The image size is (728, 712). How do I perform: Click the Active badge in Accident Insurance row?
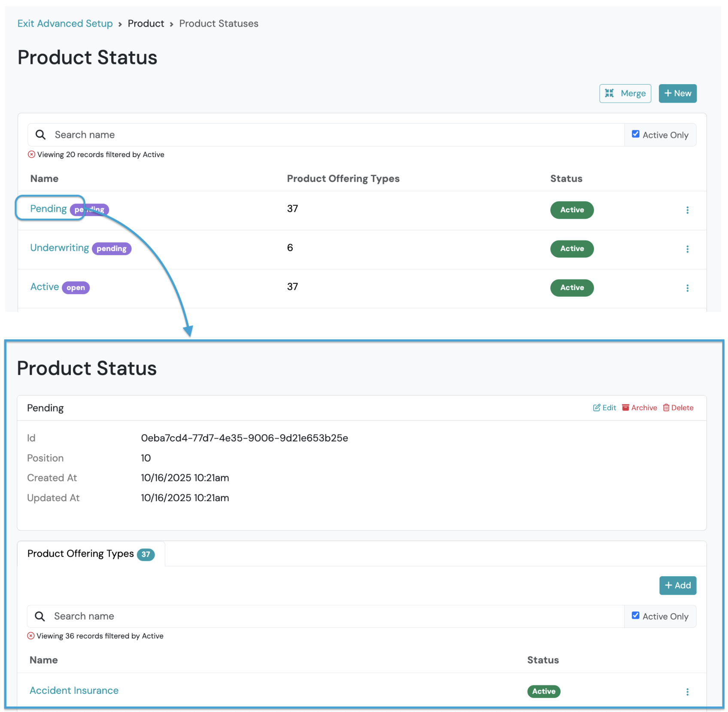544,691
